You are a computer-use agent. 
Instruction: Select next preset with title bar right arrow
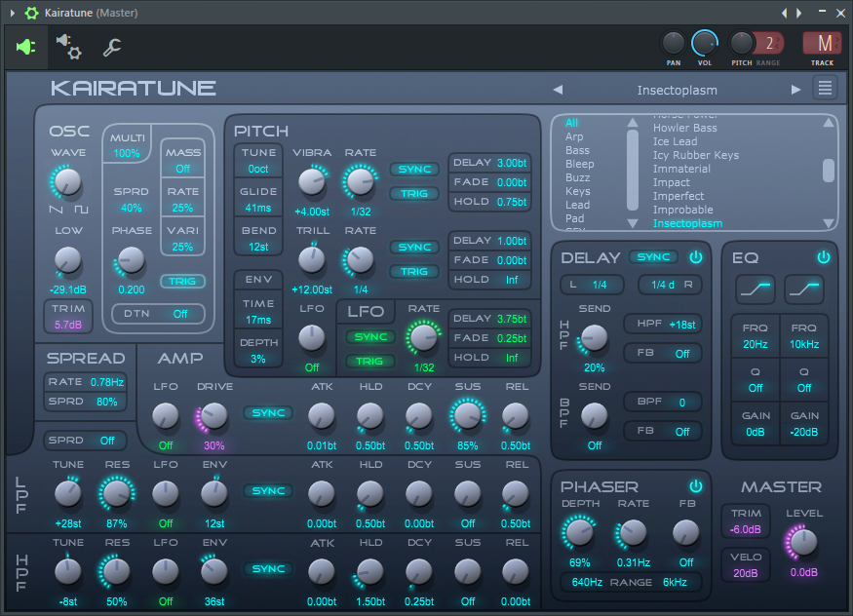tap(799, 13)
